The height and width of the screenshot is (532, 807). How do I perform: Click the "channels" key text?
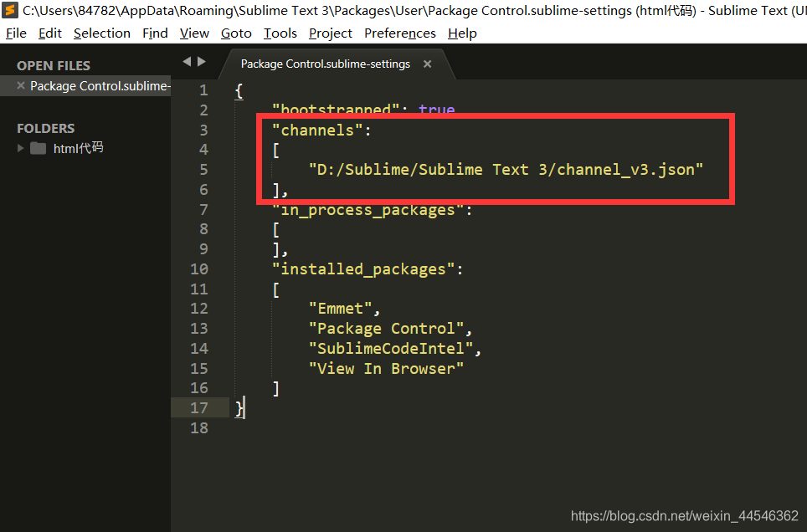point(316,130)
